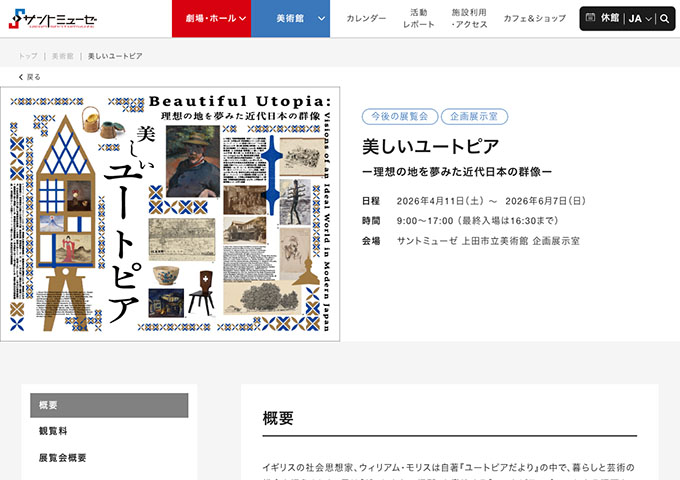Go to トップ in the breadcrumb
The image size is (680, 480).
coord(28,56)
